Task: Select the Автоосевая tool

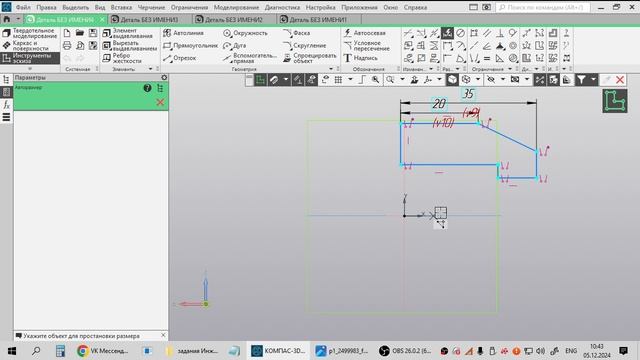Action: (x=364, y=33)
